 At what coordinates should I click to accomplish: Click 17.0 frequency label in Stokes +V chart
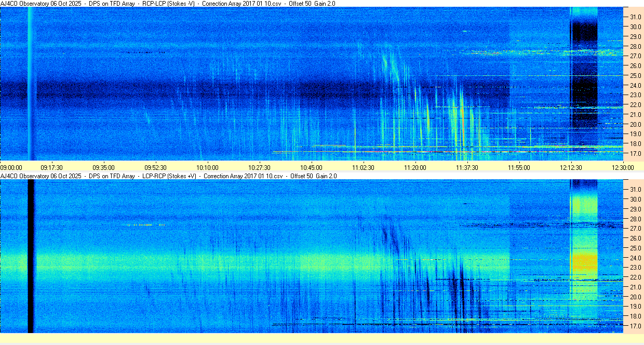636,326
